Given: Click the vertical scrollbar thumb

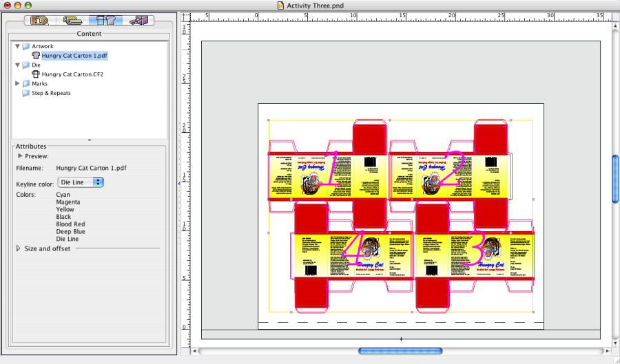Looking at the screenshot, I should [x=615, y=179].
